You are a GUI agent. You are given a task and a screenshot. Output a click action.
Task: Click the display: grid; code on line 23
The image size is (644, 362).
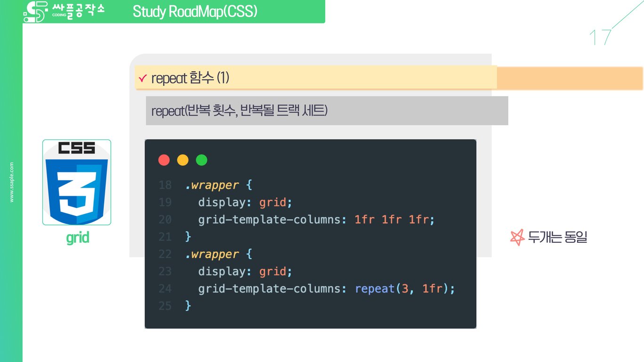245,271
